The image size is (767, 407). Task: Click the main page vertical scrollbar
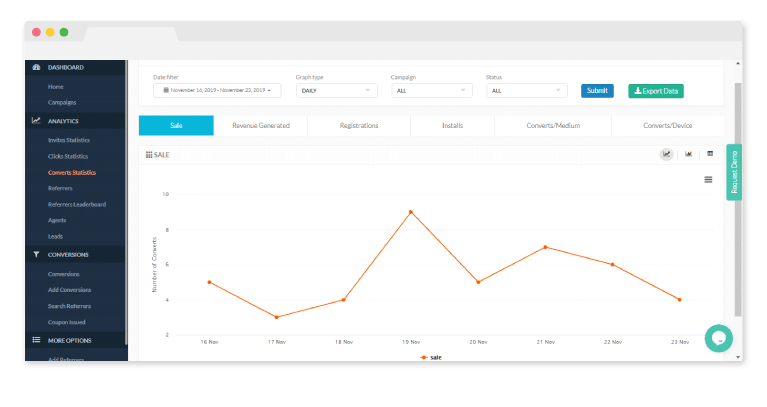tap(738, 200)
